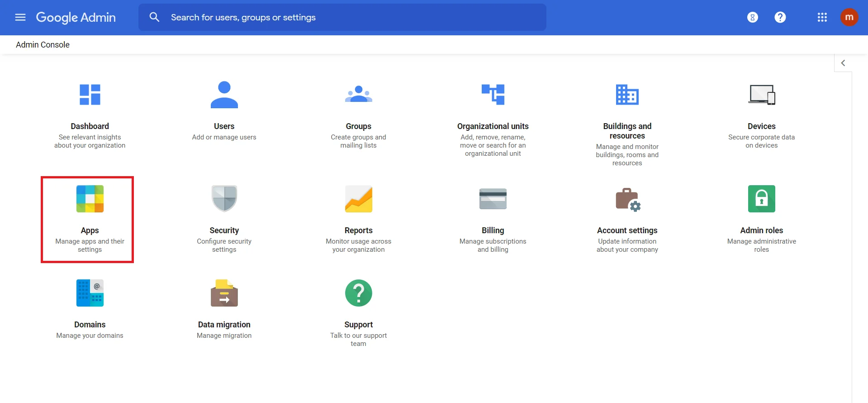Select the Organizational units icon
868x403 pixels.
point(493,95)
